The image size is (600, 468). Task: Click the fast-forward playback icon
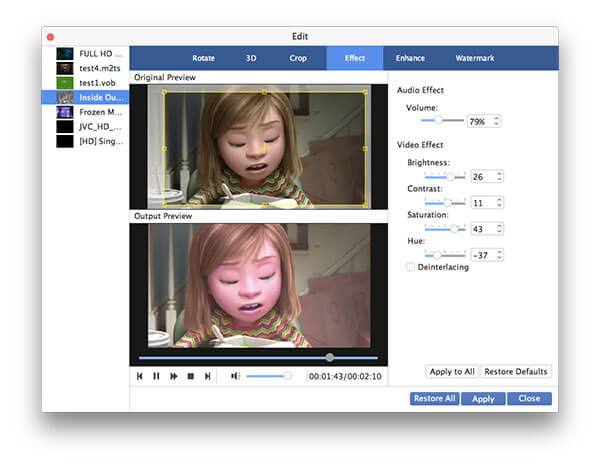(173, 376)
